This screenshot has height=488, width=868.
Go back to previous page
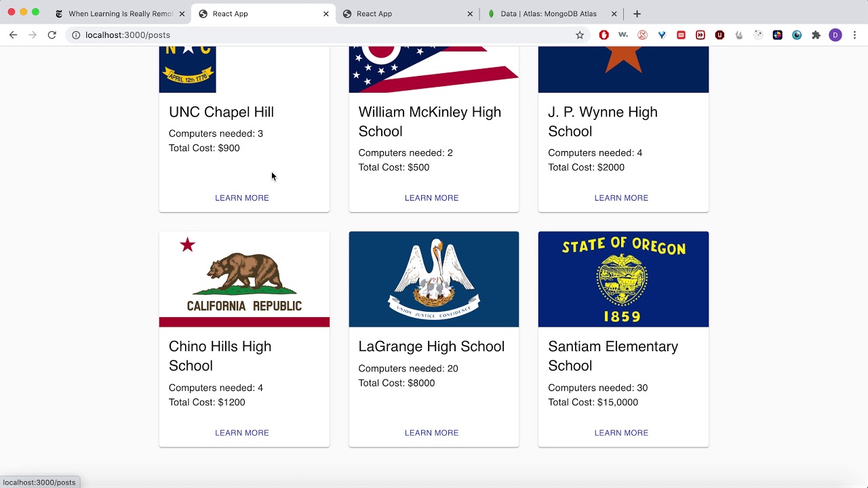[13, 35]
